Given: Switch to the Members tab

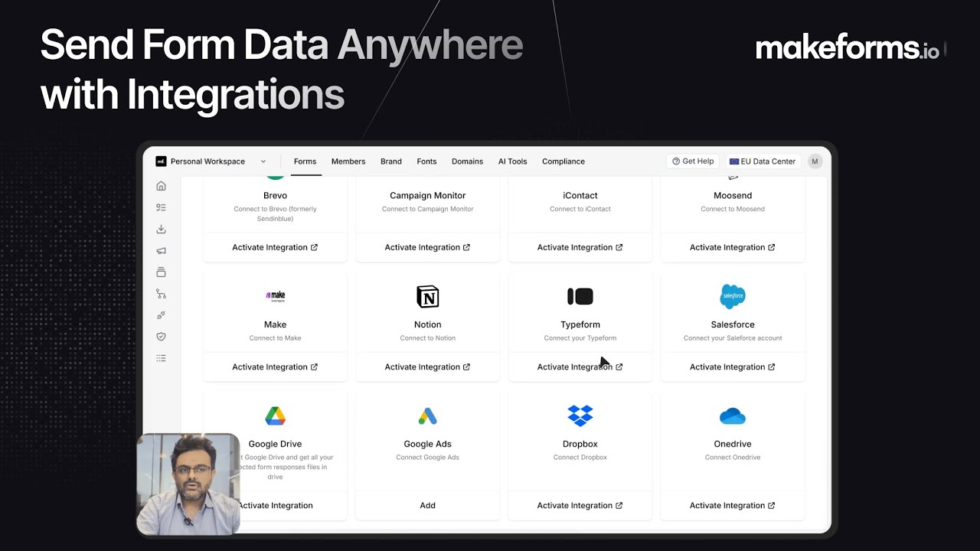Looking at the screenshot, I should [x=348, y=161].
